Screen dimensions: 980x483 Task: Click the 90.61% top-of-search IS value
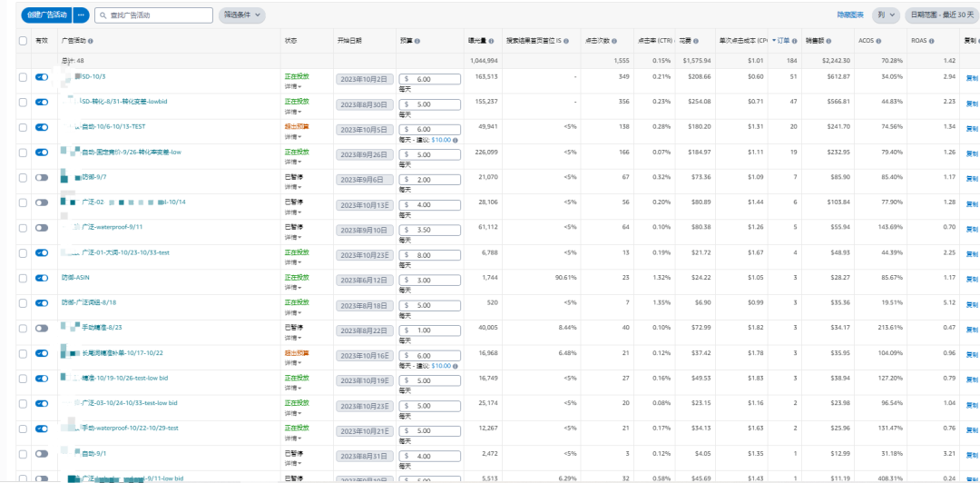tap(565, 277)
